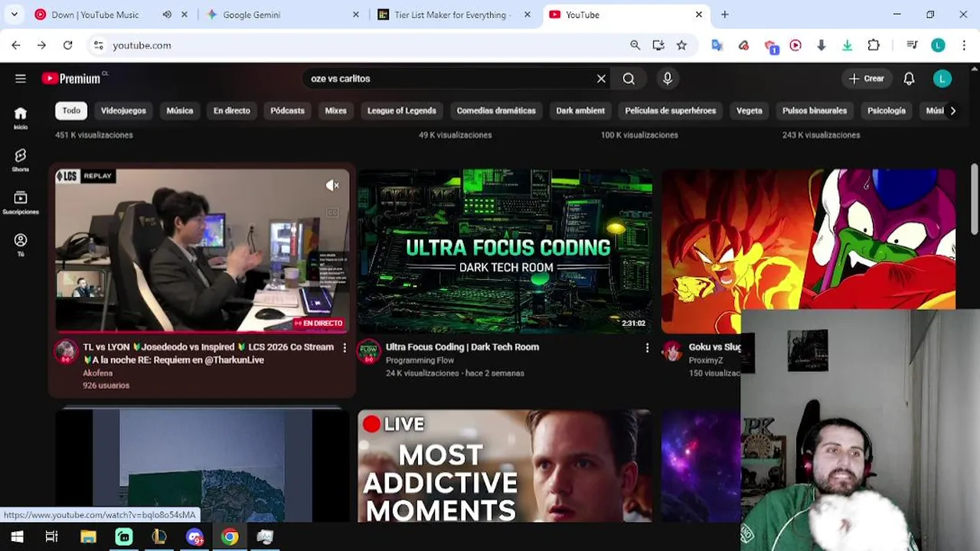Screen dimensions: 980x551
Task: Unmute the TL vs LYON preview
Action: (332, 185)
